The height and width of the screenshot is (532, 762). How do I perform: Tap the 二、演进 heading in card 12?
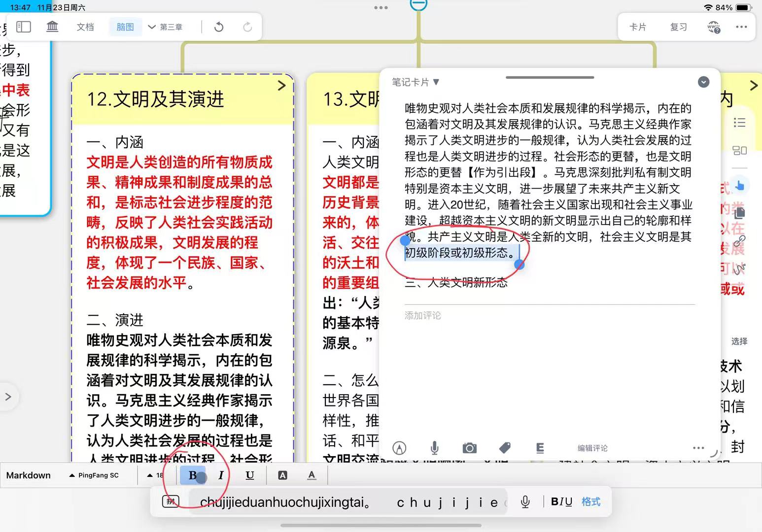[115, 320]
